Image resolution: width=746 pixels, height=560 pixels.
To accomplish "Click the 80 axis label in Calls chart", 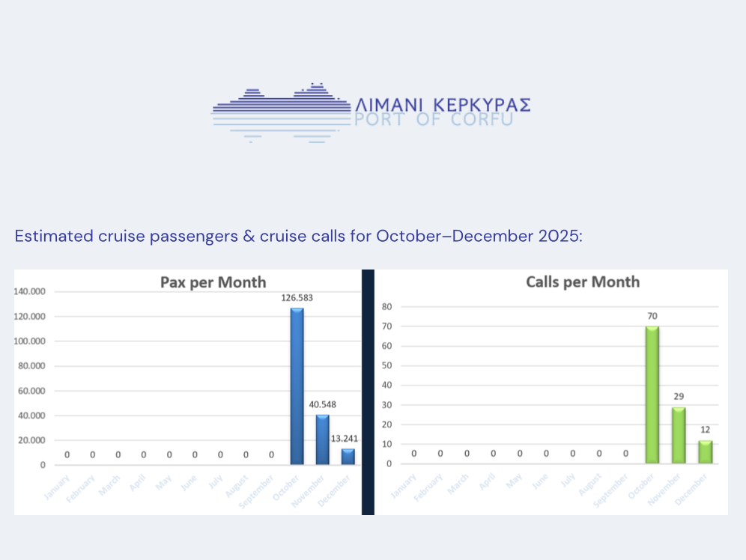I will (386, 307).
